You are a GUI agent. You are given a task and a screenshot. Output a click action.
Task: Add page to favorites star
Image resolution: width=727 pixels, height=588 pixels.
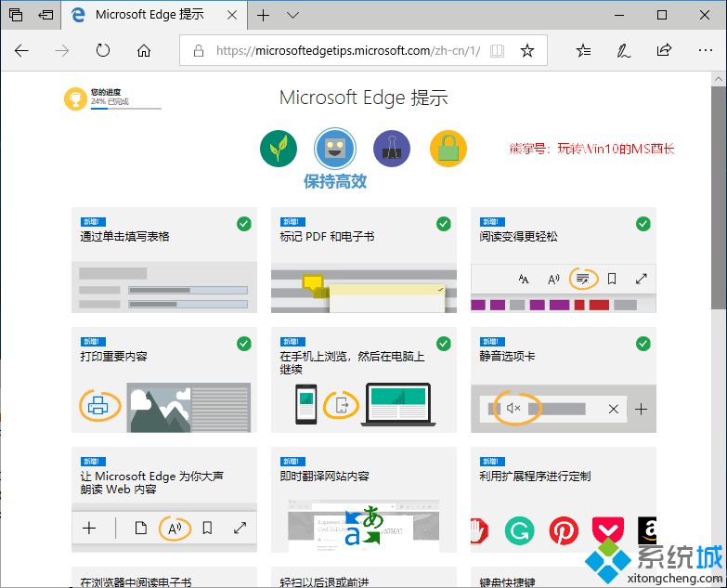point(527,50)
